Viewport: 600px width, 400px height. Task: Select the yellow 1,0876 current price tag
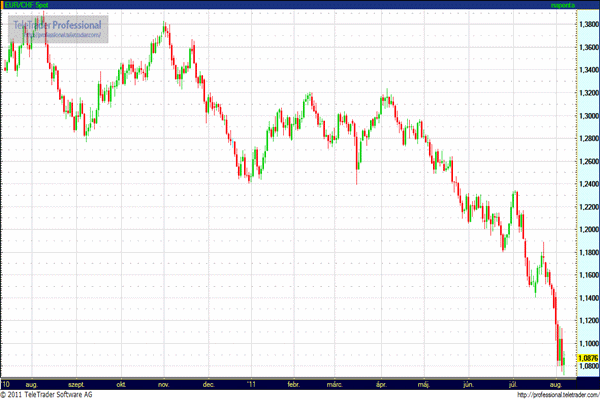tap(587, 357)
